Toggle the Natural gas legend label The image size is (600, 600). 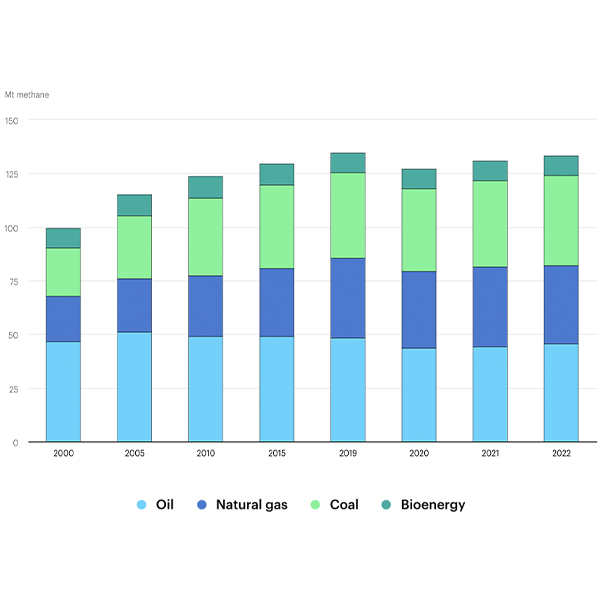coord(251,505)
